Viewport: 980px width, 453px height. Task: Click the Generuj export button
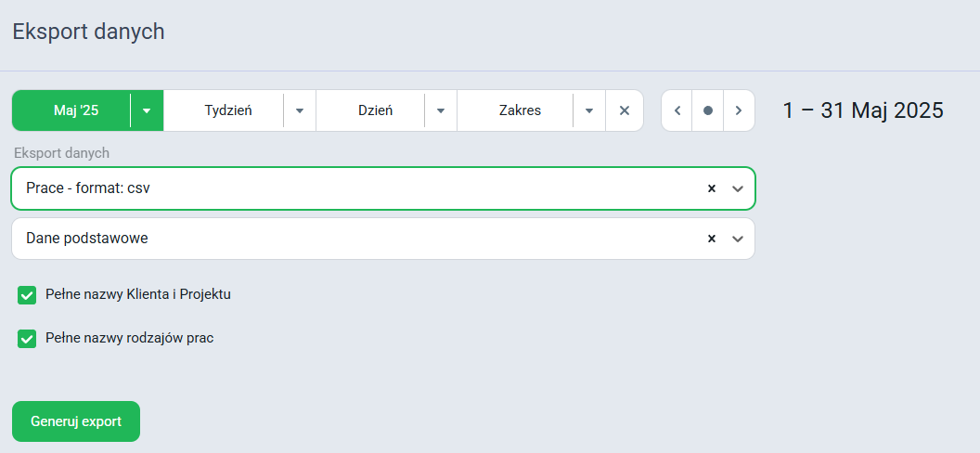[76, 421]
